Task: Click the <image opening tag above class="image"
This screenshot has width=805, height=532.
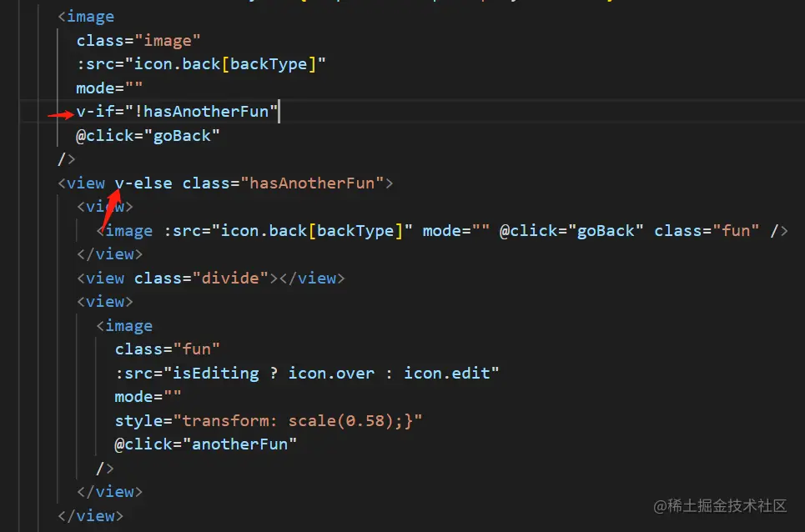Action: pyautogui.click(x=86, y=17)
